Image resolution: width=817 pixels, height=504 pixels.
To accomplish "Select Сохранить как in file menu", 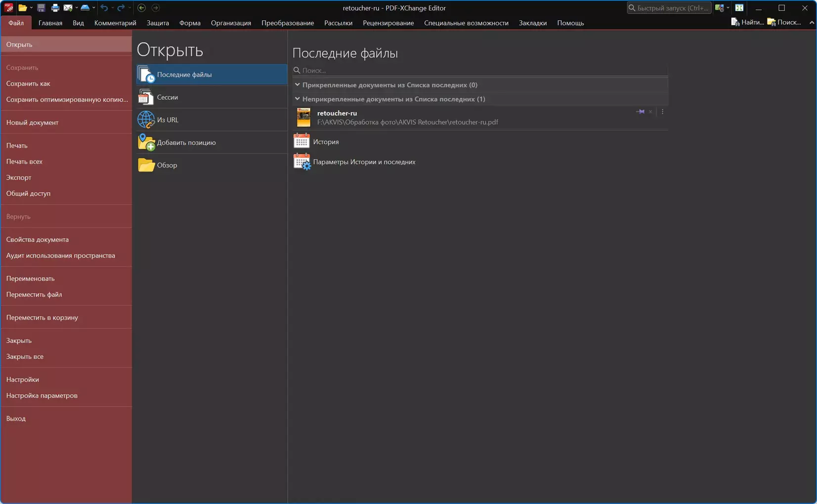I will click(28, 84).
